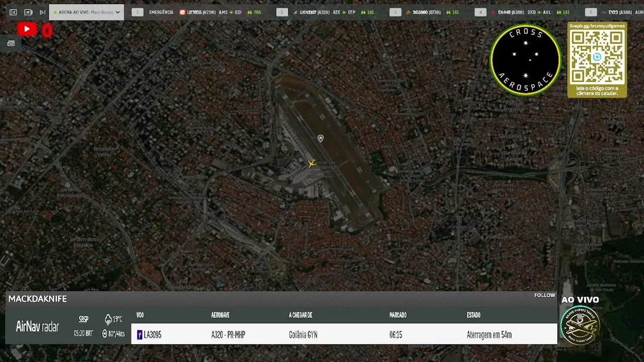Click the Bravo Yankee Tango round logo
This screenshot has width=644, height=362.
click(580, 325)
